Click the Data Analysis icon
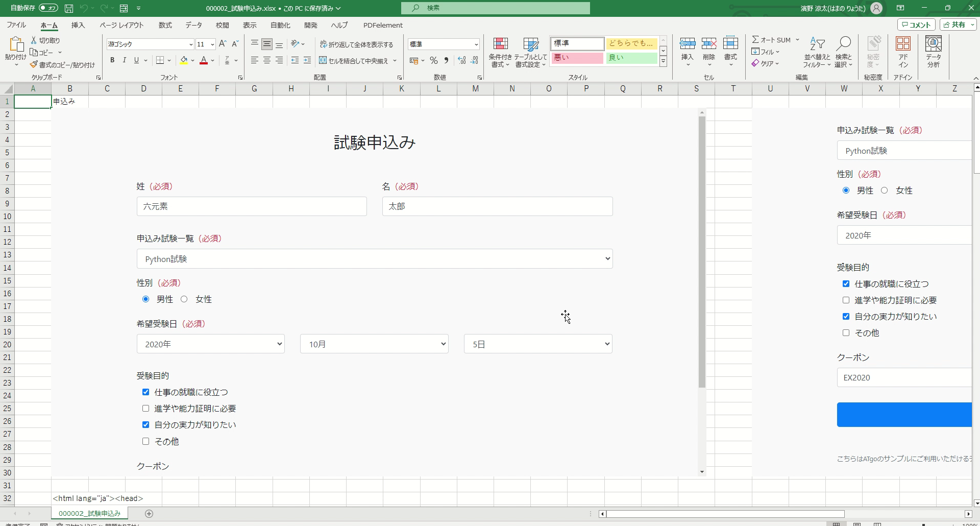 (934, 44)
